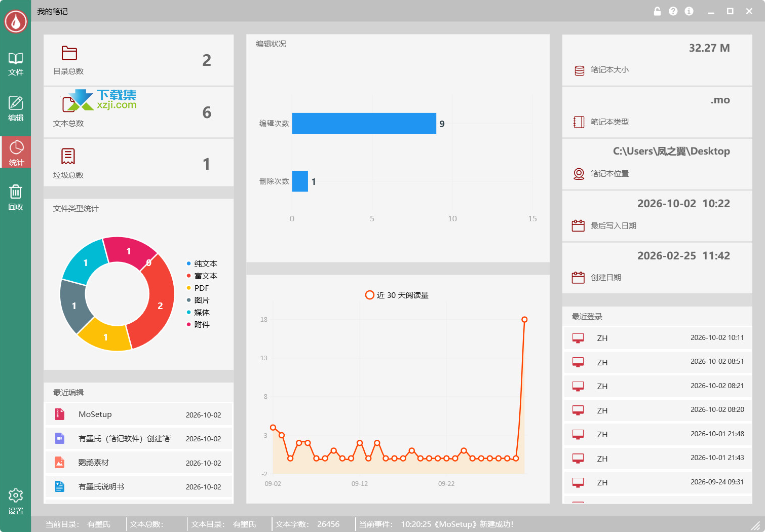
Task: Click the red droplet app logo
Action: 16,21
